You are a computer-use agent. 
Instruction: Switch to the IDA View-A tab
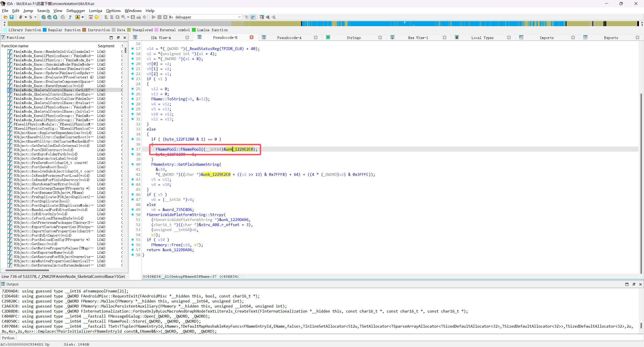tap(161, 37)
